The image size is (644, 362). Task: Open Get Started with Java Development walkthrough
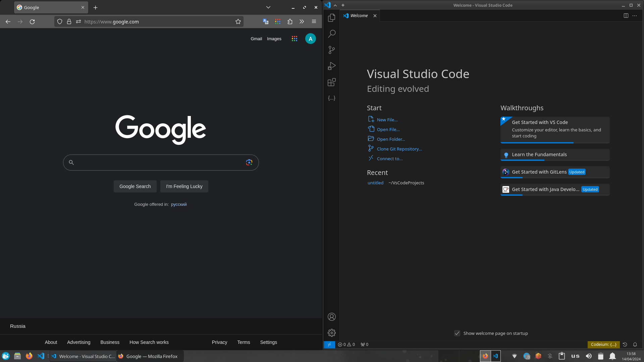tap(555, 189)
